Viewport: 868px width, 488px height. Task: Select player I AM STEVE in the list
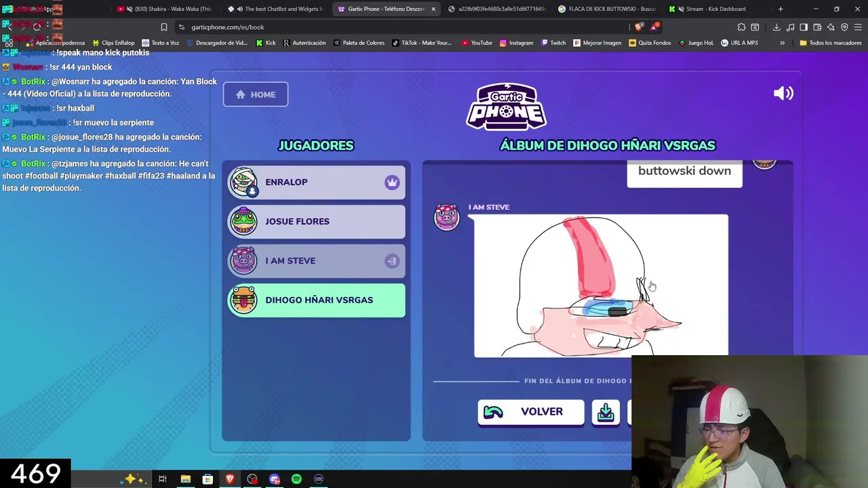(316, 261)
